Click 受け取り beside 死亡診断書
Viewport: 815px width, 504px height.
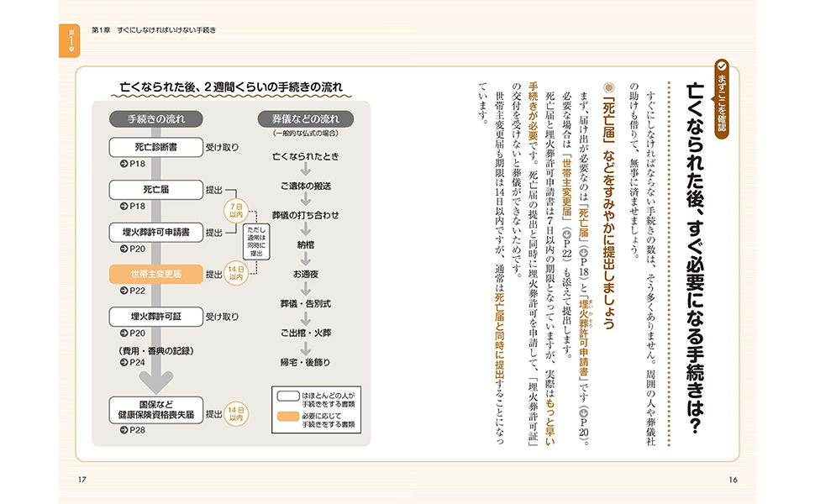[x=222, y=148]
